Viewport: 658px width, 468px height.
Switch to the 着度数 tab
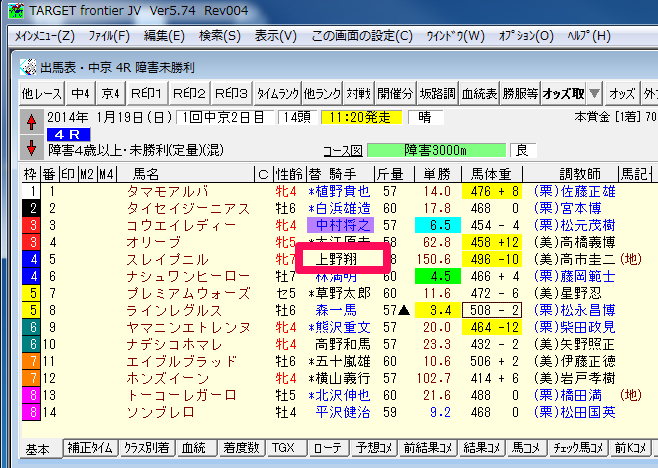(x=242, y=448)
